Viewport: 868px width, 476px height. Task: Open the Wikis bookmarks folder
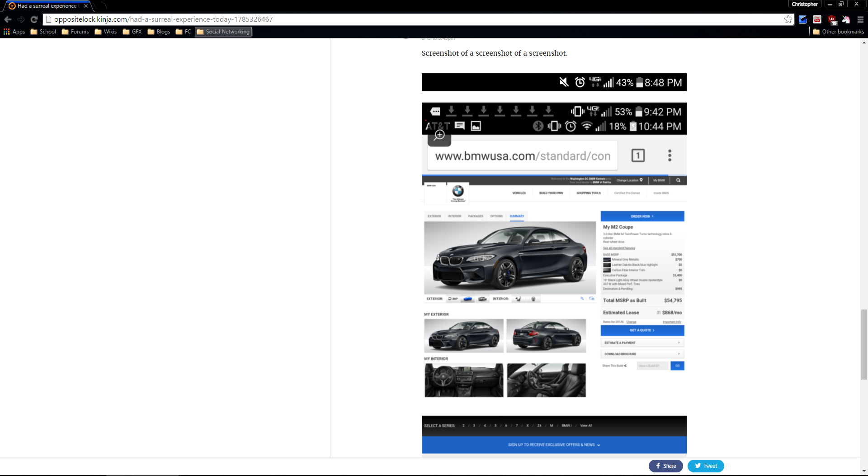tap(105, 32)
